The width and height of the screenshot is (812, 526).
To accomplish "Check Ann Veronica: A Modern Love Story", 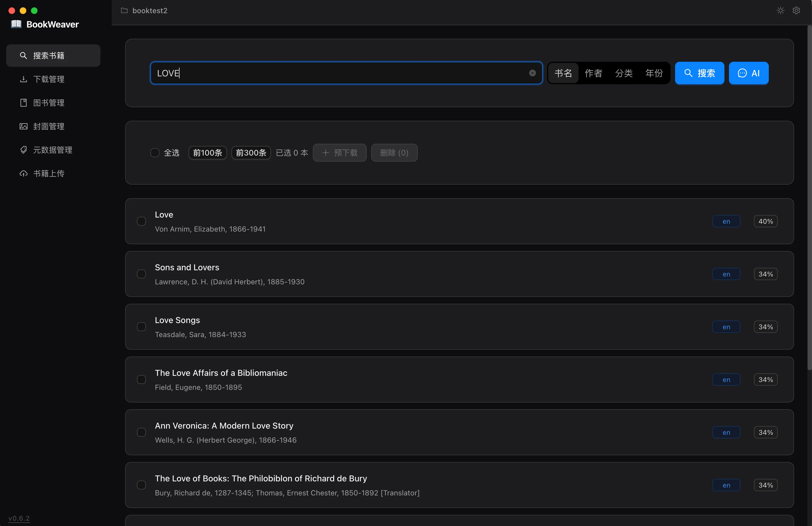I will [141, 432].
